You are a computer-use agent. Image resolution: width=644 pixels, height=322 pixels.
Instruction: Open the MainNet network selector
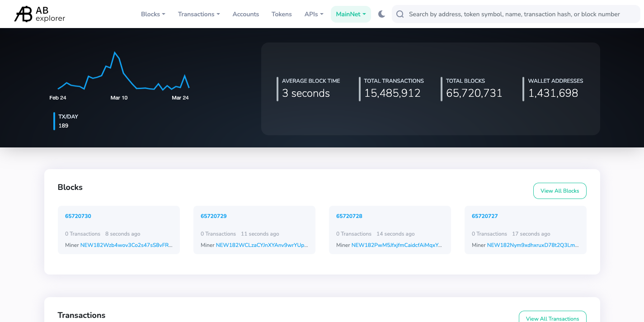351,14
